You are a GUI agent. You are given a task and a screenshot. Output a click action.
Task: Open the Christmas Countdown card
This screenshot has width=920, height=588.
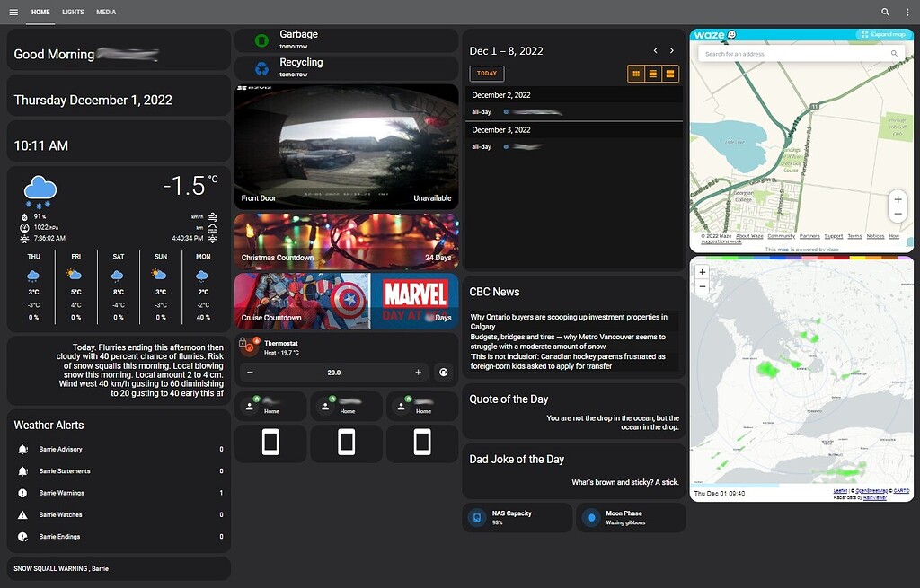pos(346,241)
